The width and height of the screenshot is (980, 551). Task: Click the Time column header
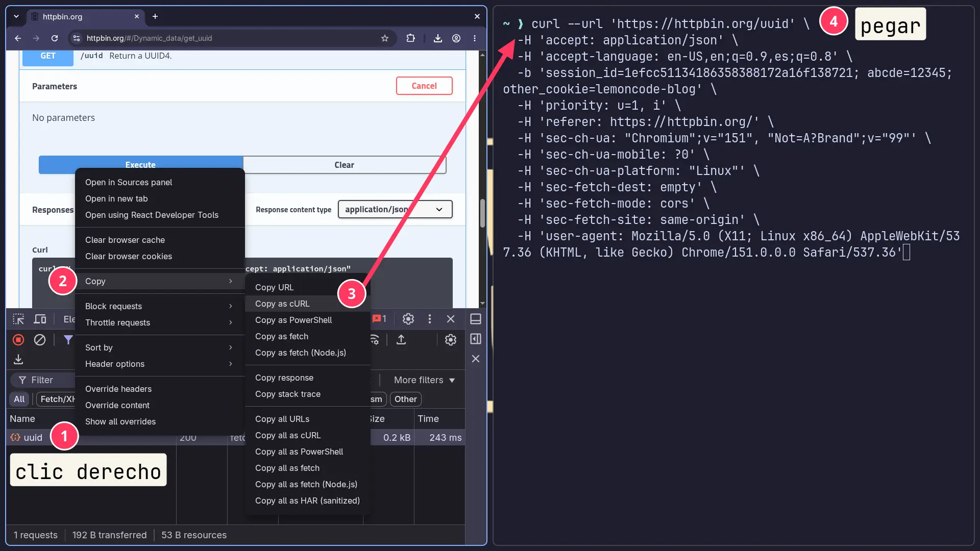coord(439,419)
